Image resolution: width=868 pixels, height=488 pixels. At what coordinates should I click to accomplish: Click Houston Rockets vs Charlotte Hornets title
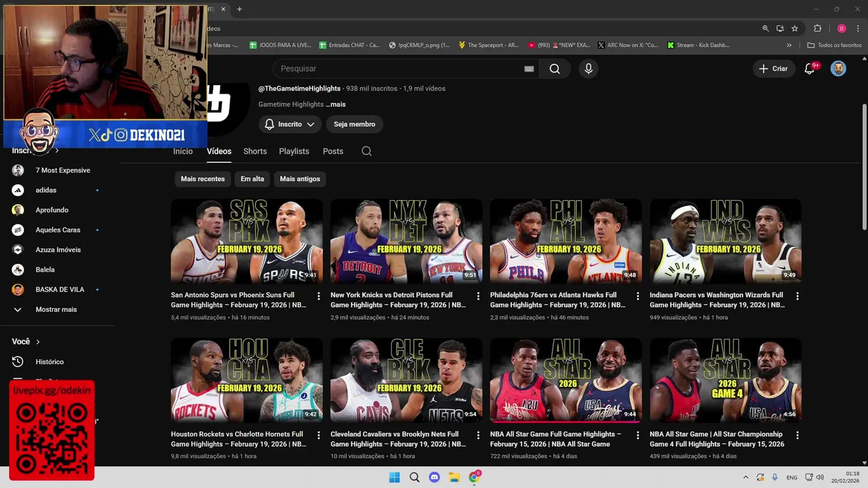[237, 439]
